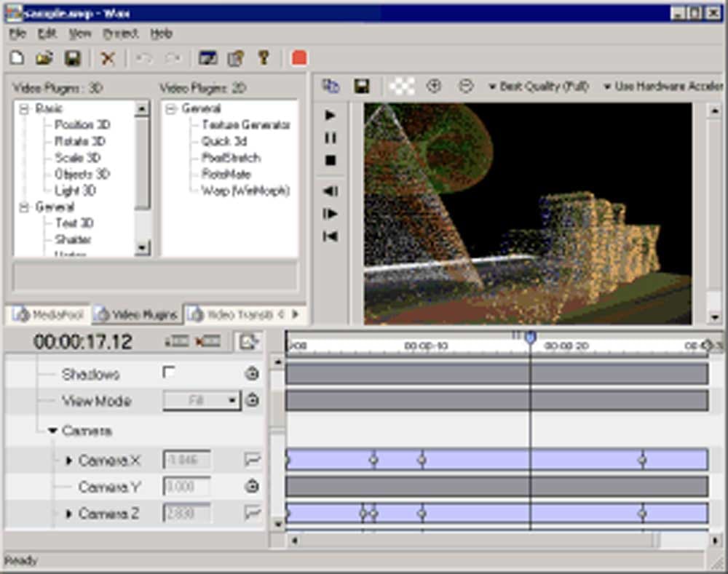Click the Open folder toolbar icon

click(x=44, y=58)
